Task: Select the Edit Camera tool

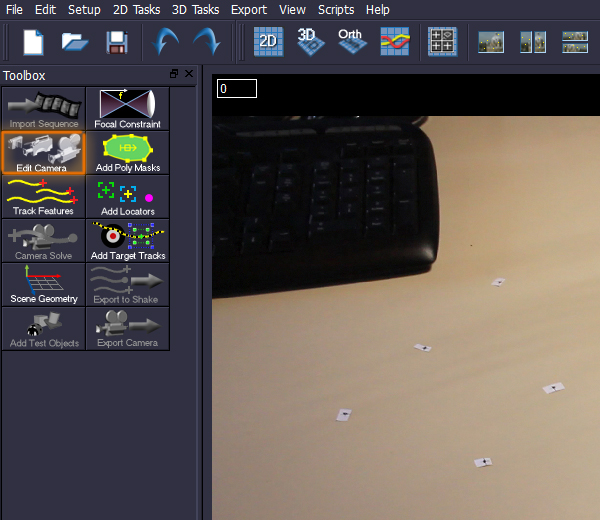Action: pyautogui.click(x=44, y=153)
